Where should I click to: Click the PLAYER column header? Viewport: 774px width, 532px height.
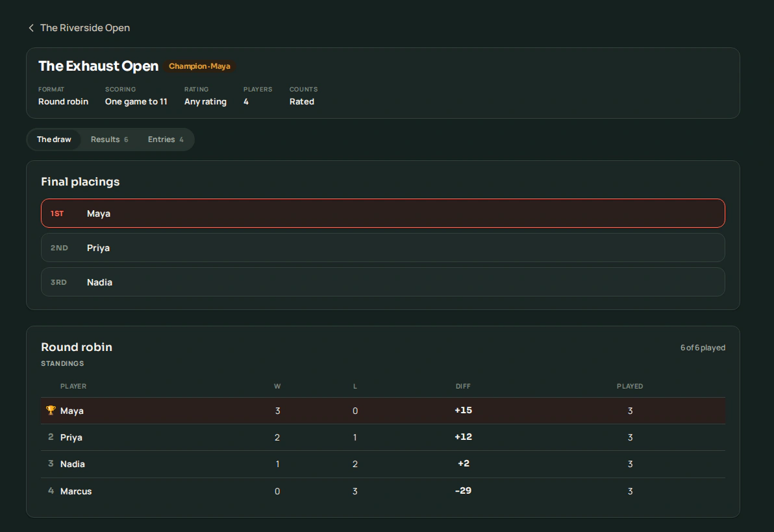click(x=73, y=386)
